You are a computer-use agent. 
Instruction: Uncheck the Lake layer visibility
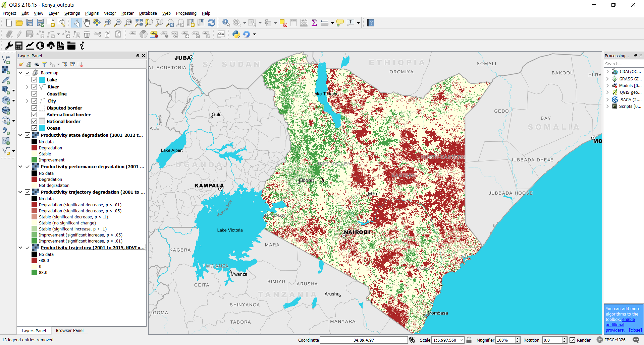pyautogui.click(x=35, y=80)
